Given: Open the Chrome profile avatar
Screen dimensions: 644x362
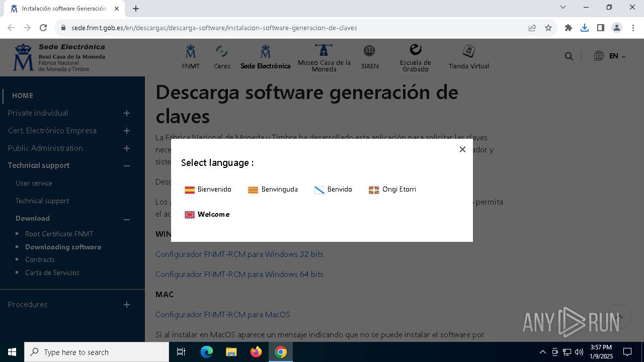Looking at the screenshot, I should (617, 28).
